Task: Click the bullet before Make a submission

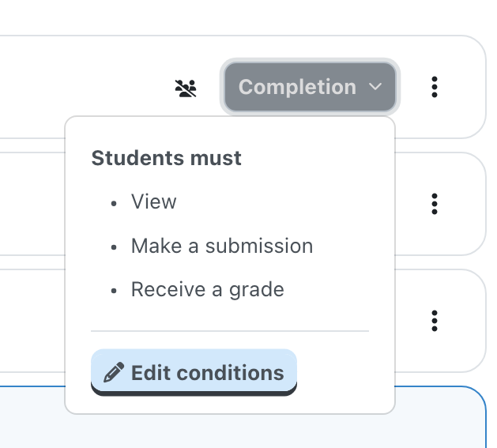Action: (114, 247)
